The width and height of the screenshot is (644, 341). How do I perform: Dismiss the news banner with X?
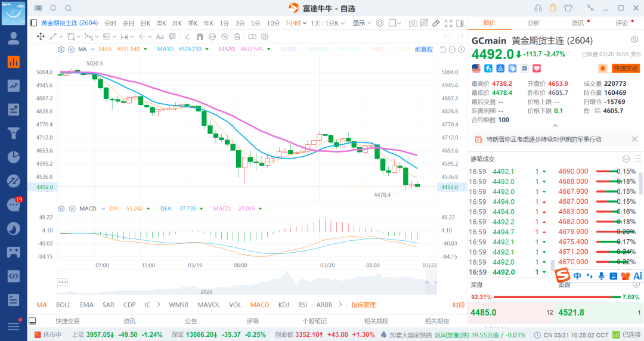pos(634,139)
